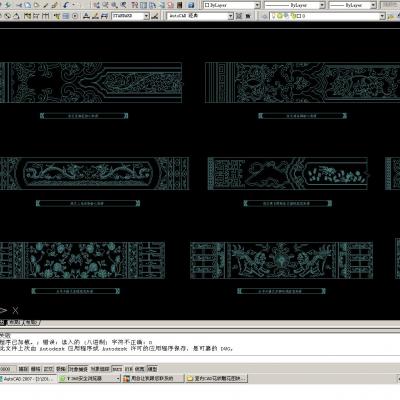Click Make Object's Layer Current icon
The height and width of the screenshot is (400, 400).
(x=391, y=16)
